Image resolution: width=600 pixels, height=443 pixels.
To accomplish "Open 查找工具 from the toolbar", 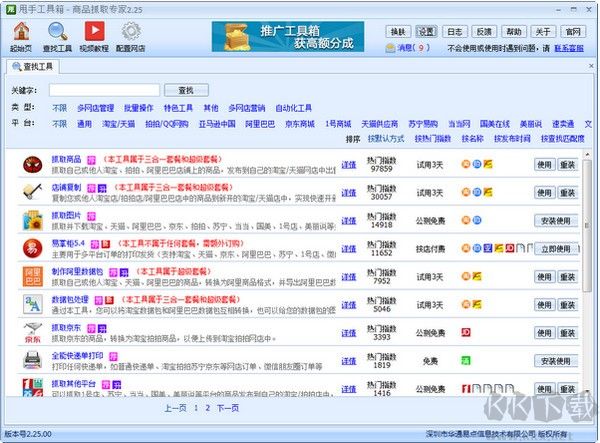I will pyautogui.click(x=56, y=34).
